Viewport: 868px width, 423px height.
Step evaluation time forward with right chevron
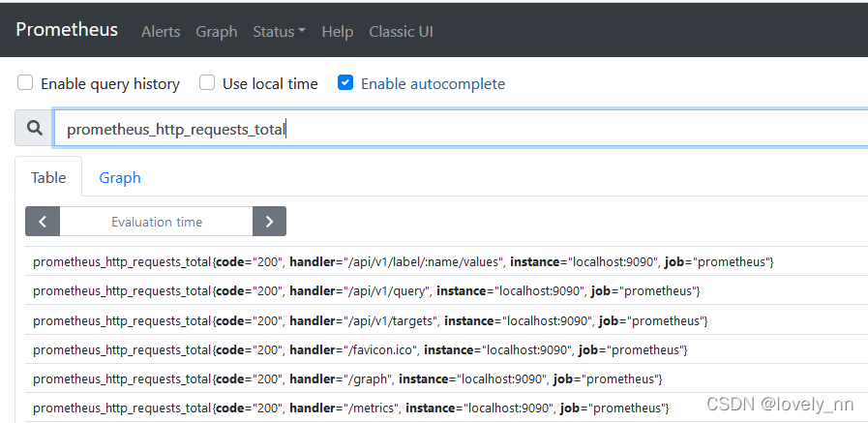270,222
